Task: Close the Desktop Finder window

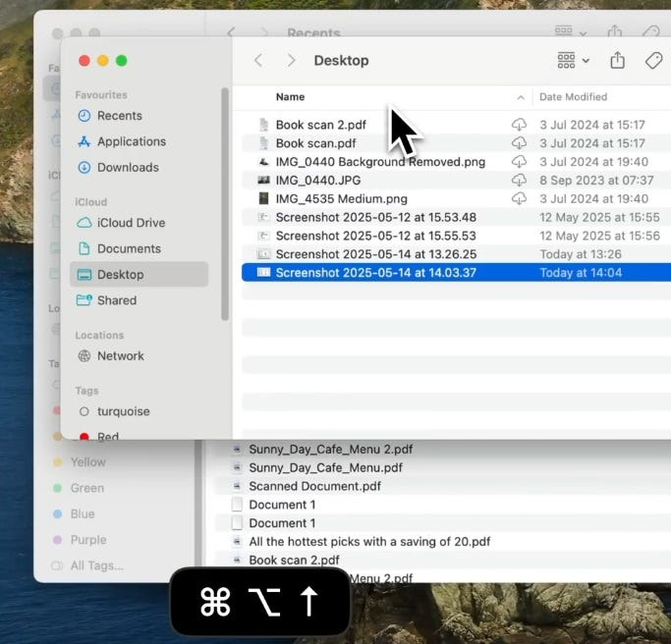Action: 84,61
